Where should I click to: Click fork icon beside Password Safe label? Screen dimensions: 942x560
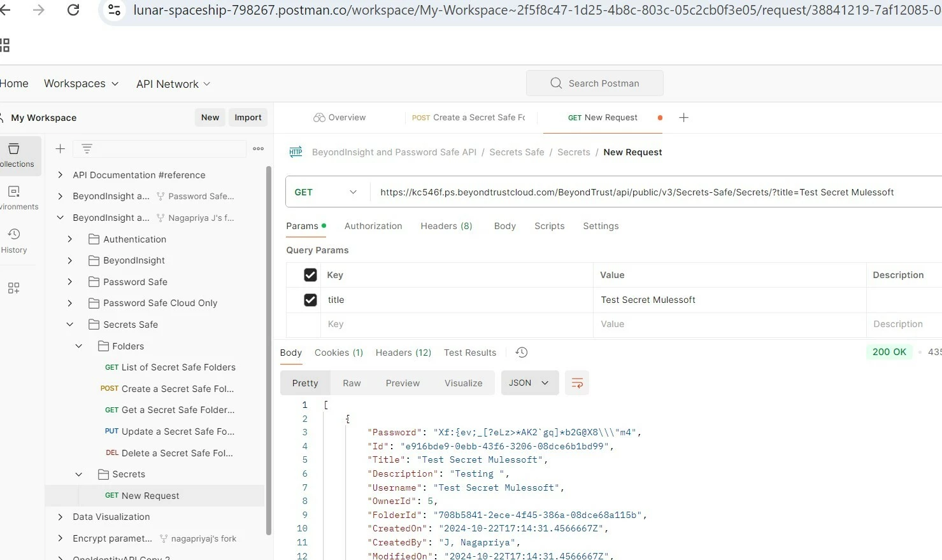click(x=161, y=196)
